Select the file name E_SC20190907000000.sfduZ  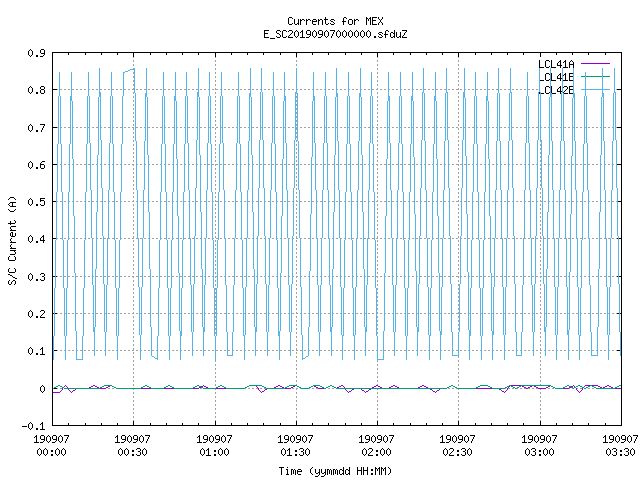[x=335, y=34]
